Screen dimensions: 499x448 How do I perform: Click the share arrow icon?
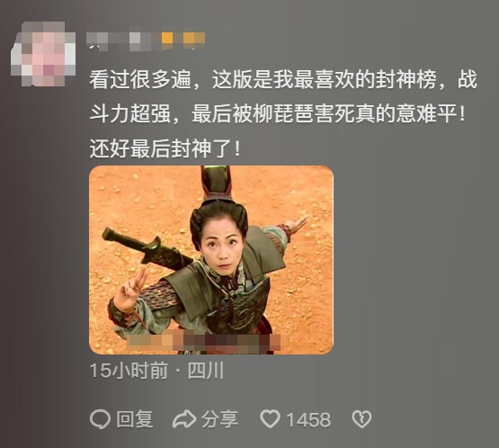(x=184, y=419)
